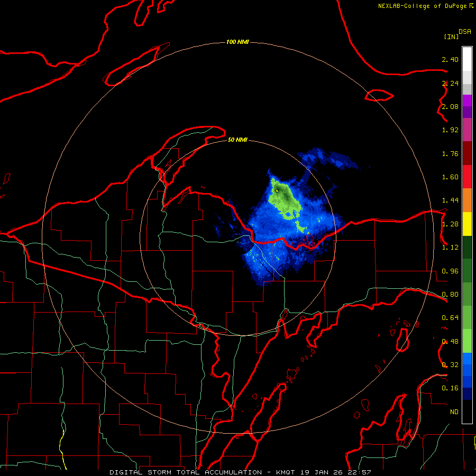Image resolution: width=476 pixels, height=476 pixels.
Task: Click the 0.96 legend value
Action: (450, 271)
